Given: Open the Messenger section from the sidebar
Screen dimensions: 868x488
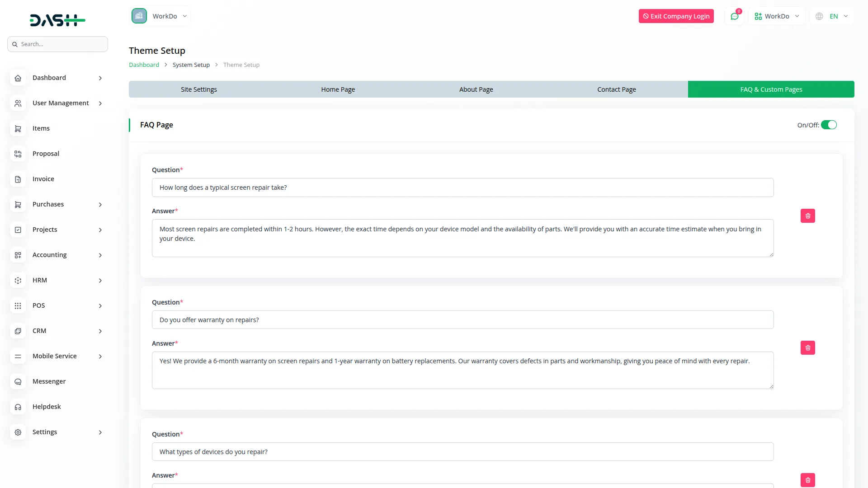Looking at the screenshot, I should (x=48, y=381).
